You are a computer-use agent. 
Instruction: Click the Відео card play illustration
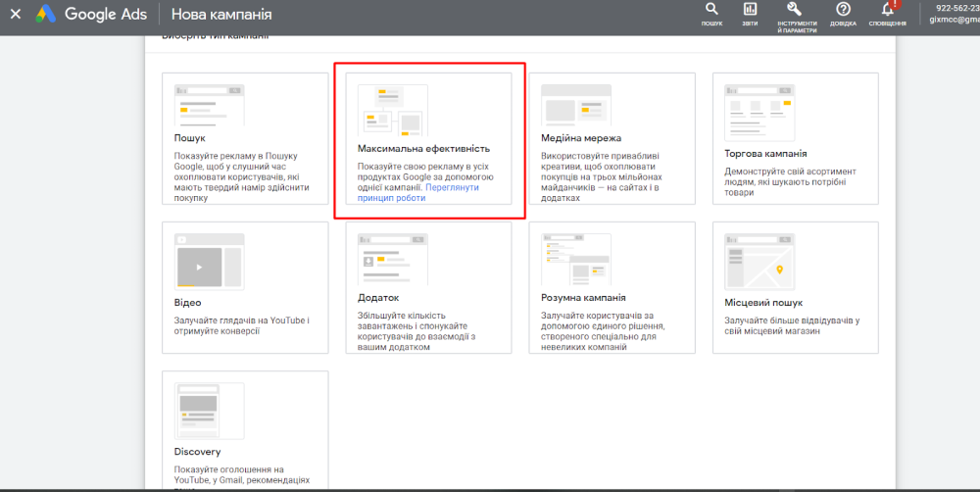pyautogui.click(x=210, y=262)
